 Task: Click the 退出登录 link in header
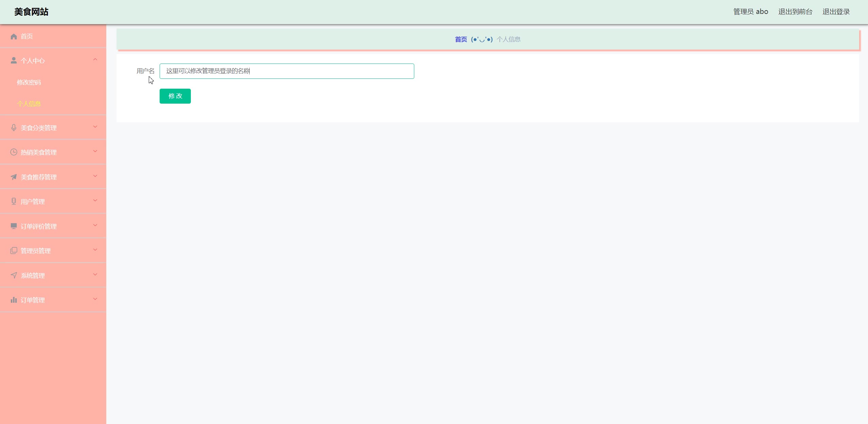click(x=836, y=12)
